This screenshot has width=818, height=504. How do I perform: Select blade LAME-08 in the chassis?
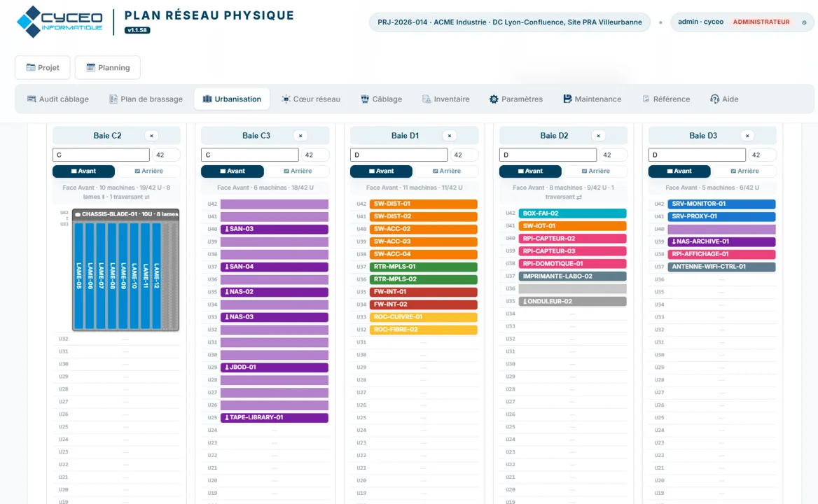tap(112, 276)
